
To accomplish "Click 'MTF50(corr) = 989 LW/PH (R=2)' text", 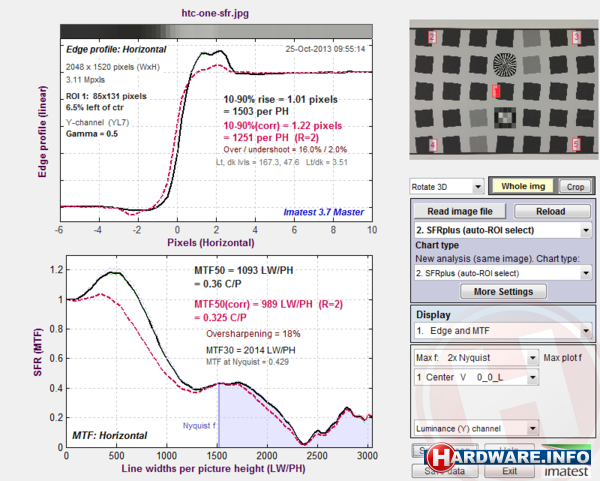I will tap(269, 304).
